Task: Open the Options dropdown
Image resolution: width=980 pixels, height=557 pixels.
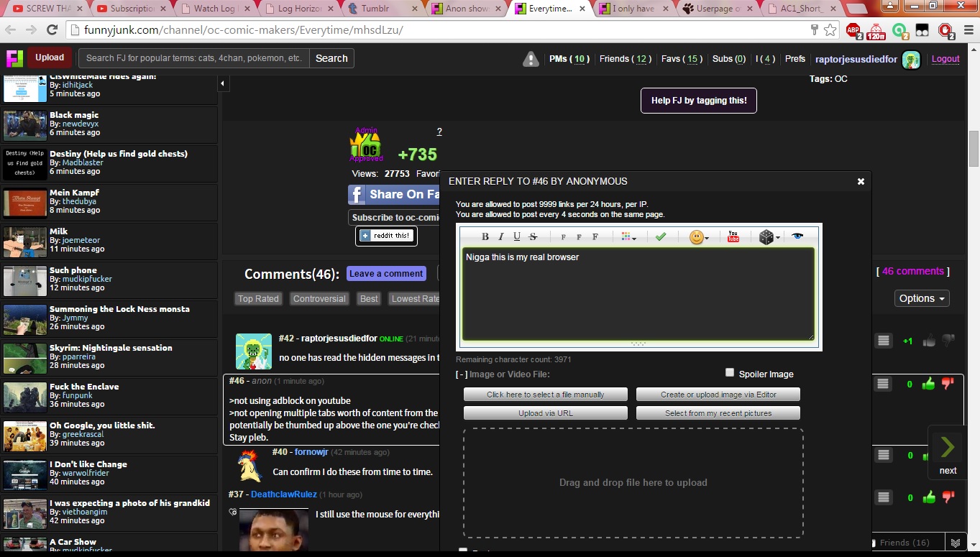Action: coord(922,298)
